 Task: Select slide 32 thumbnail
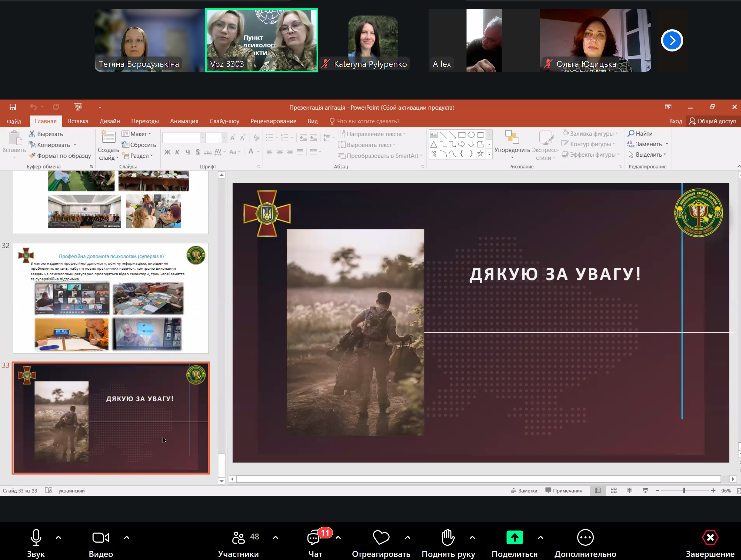coord(111,298)
